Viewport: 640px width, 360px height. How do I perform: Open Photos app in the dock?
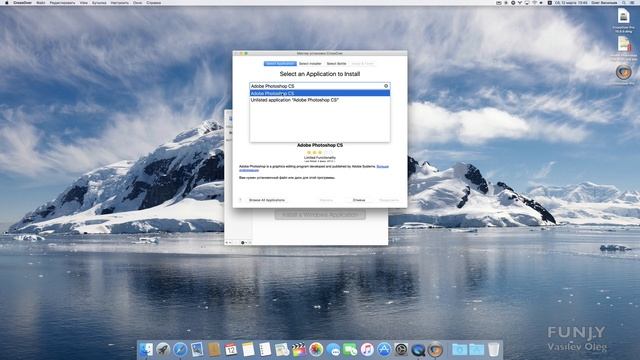coord(316,350)
